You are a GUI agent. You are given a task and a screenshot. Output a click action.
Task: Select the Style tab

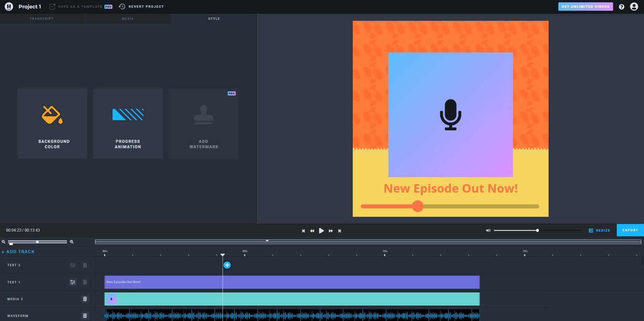pos(214,19)
